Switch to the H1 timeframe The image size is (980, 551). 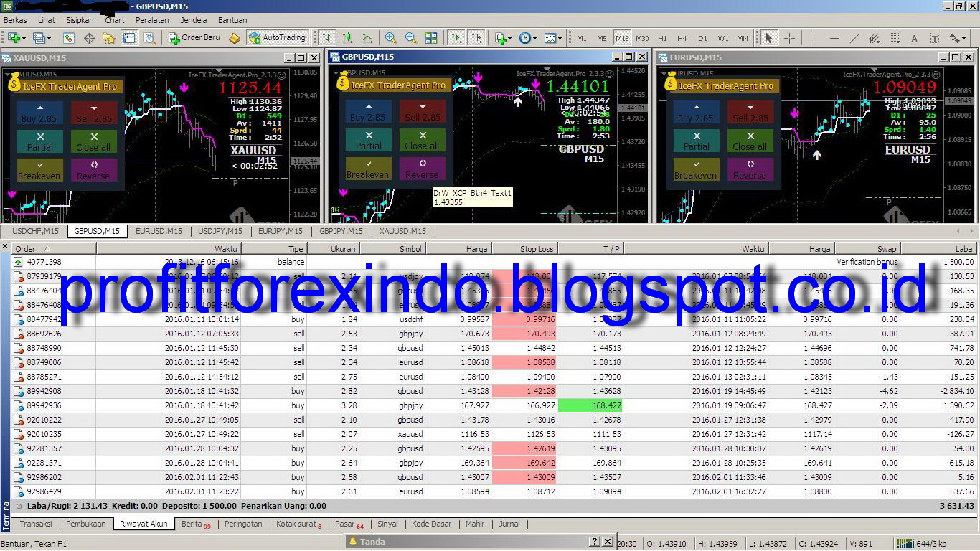tap(662, 38)
